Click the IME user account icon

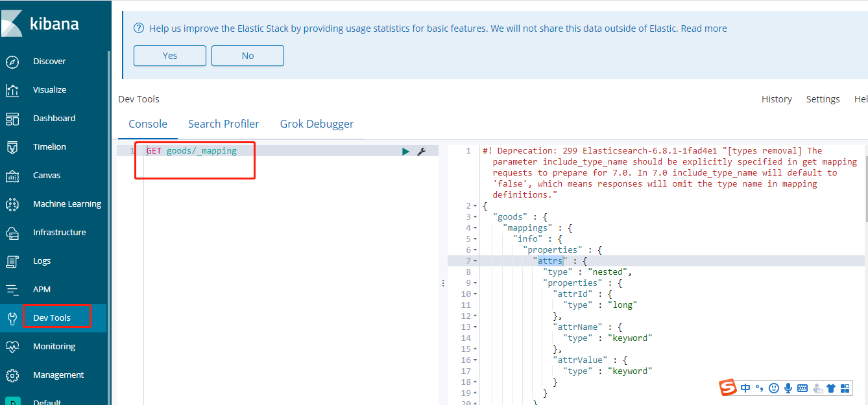(x=817, y=388)
